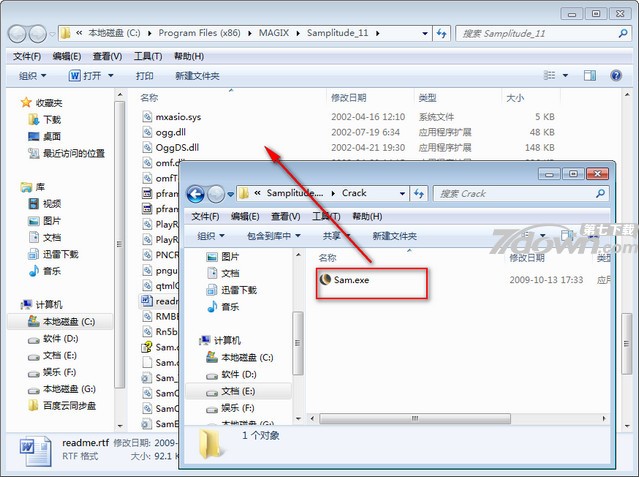This screenshot has height=477, width=639.
Task: Open 工具(T) menu in Samplitude_11 window
Action: point(148,56)
